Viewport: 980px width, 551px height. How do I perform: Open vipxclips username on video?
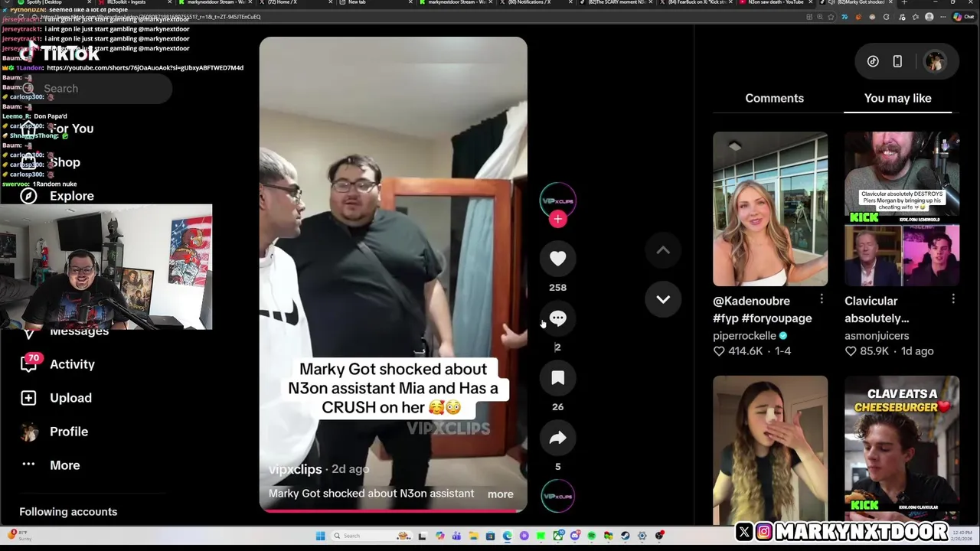coord(295,469)
